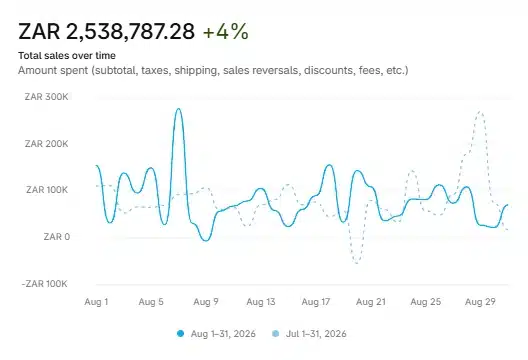Click the Aug 29 x-axis label
Screen dimensions: 528x360
(481, 302)
